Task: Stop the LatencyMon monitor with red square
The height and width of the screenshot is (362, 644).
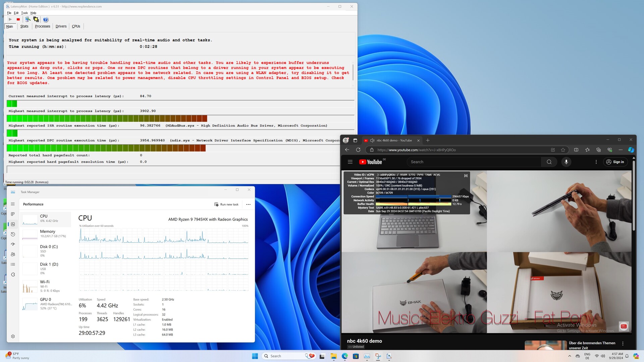Action: (x=18, y=19)
